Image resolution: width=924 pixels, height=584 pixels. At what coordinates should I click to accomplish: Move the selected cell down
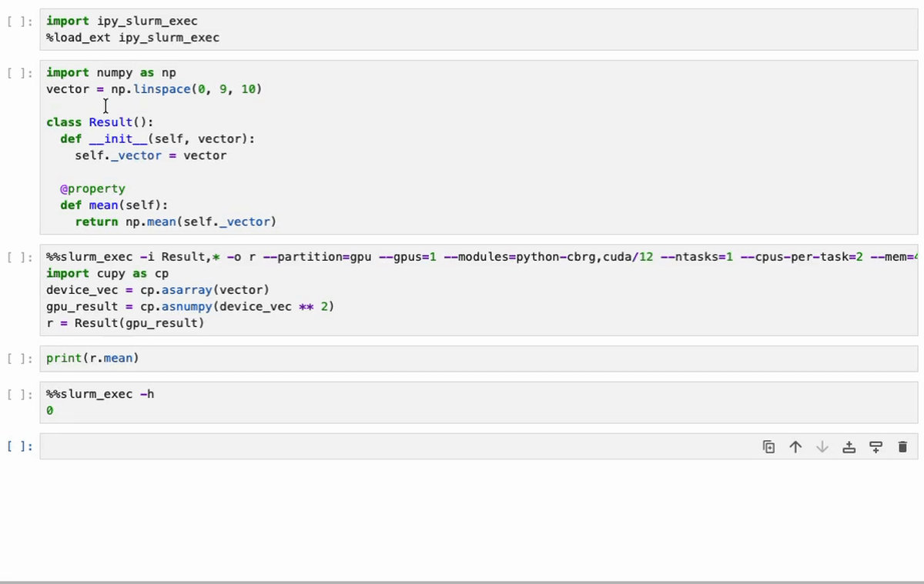click(x=822, y=446)
